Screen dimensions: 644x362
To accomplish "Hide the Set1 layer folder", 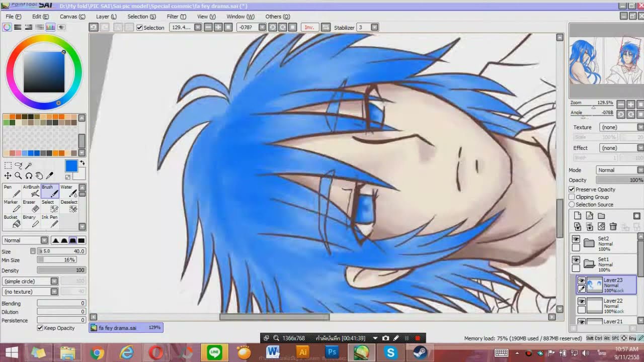I will (x=576, y=260).
